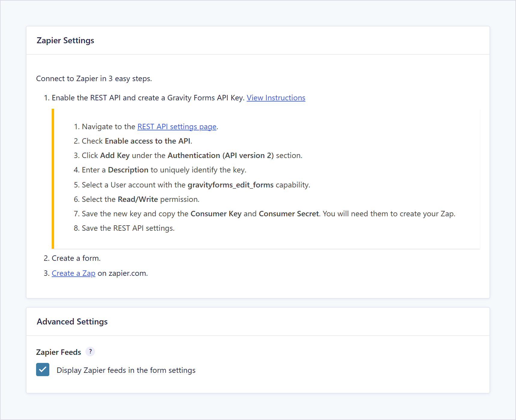Click the 'Enable access to the API' bold text

pyautogui.click(x=148, y=141)
